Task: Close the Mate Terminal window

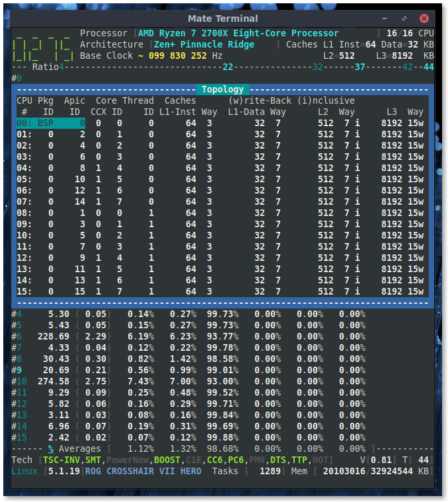Action: 424,18
